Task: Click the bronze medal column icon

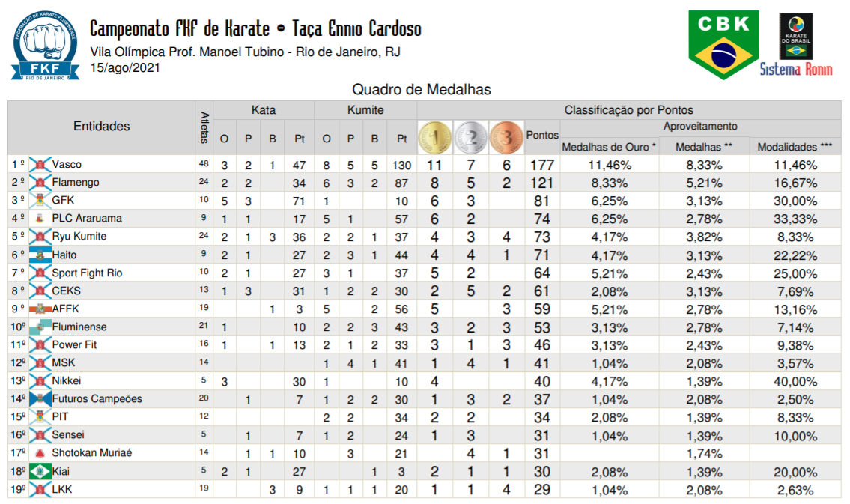Action: (x=506, y=137)
